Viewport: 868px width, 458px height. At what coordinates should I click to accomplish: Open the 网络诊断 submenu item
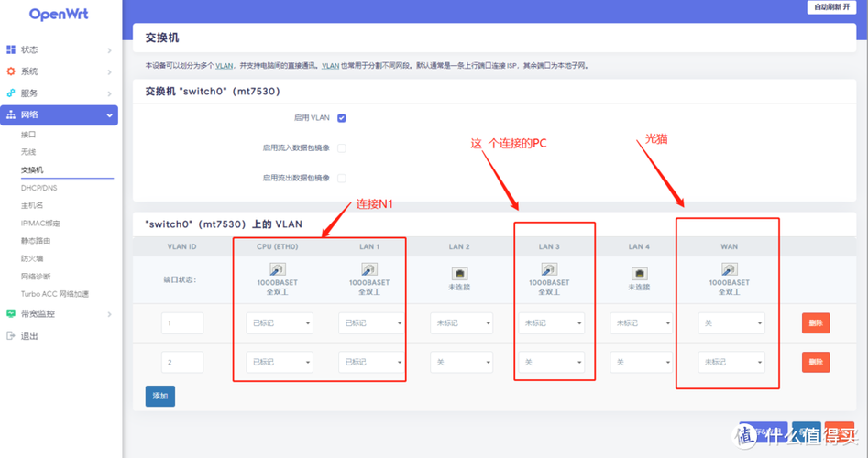click(36, 276)
